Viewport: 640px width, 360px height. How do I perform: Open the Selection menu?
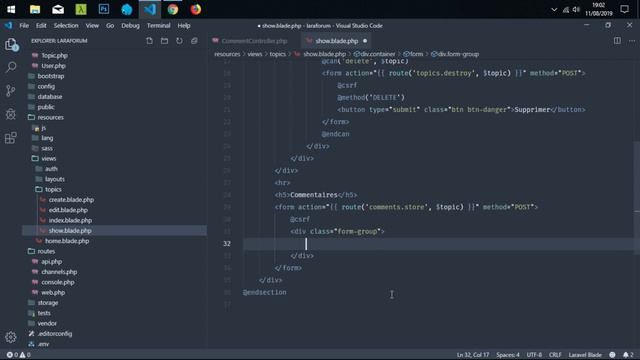[x=66, y=25]
